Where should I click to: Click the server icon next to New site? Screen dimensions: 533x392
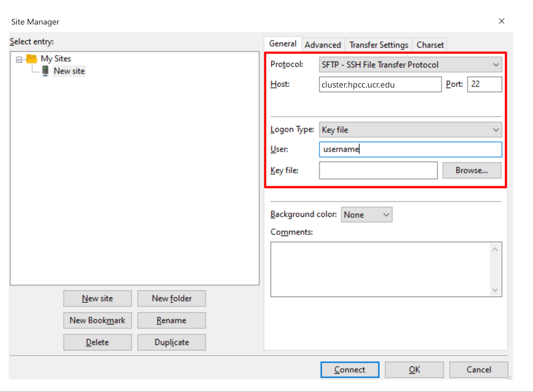click(46, 71)
